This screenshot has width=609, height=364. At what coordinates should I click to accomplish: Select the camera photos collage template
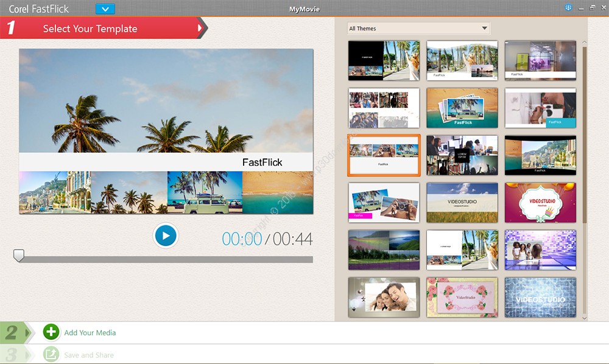click(384, 203)
